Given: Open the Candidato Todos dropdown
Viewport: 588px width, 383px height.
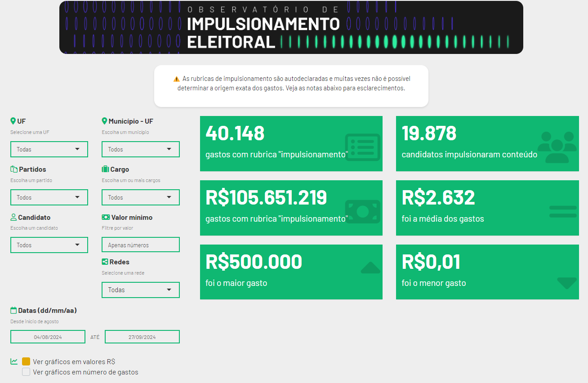Looking at the screenshot, I should [x=49, y=245].
